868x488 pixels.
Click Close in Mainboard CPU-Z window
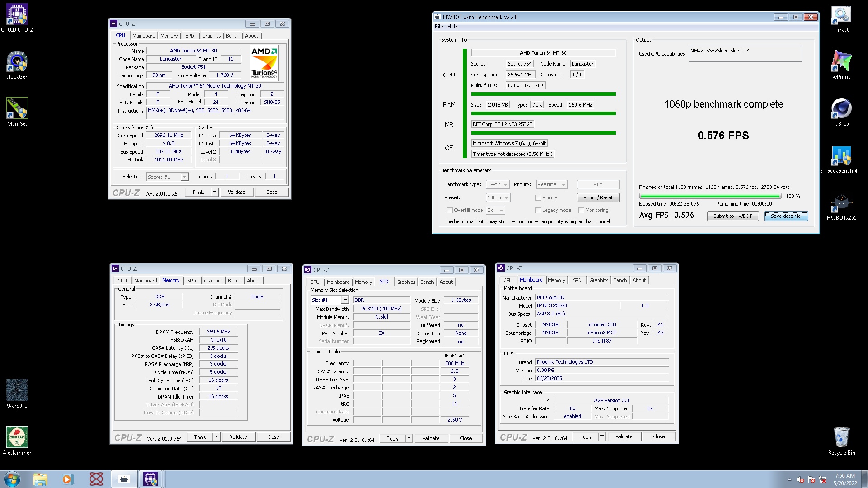point(659,436)
